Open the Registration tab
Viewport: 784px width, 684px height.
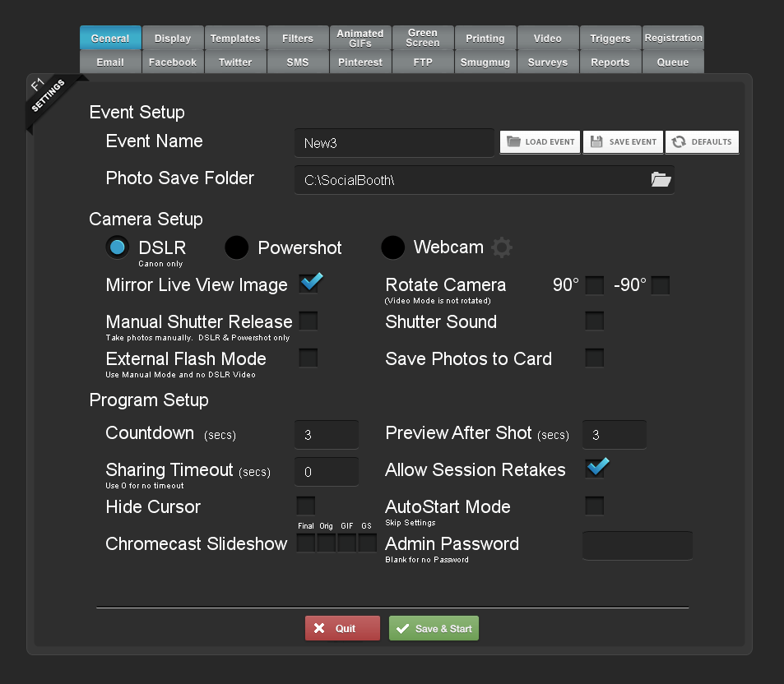tap(674, 38)
